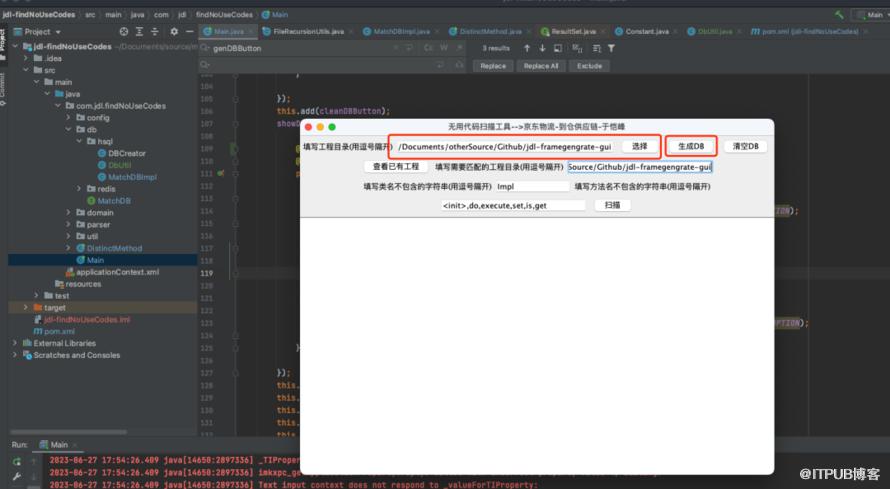Click the 扫描 scan button
The width and height of the screenshot is (890, 489).
tap(612, 205)
